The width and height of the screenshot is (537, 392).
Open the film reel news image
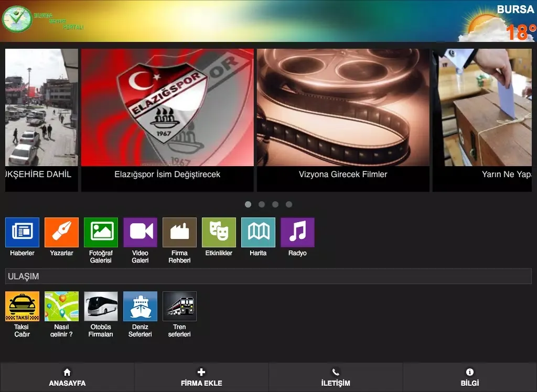point(343,107)
